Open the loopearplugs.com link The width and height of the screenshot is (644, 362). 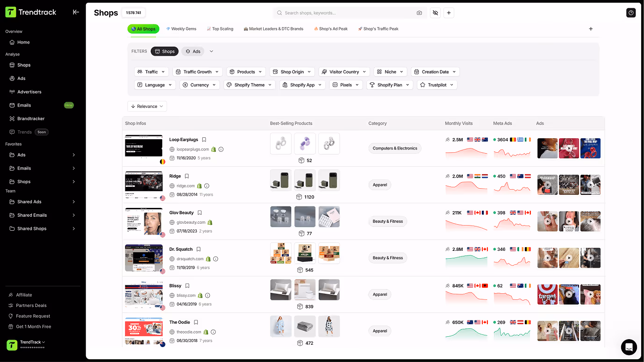(193, 149)
